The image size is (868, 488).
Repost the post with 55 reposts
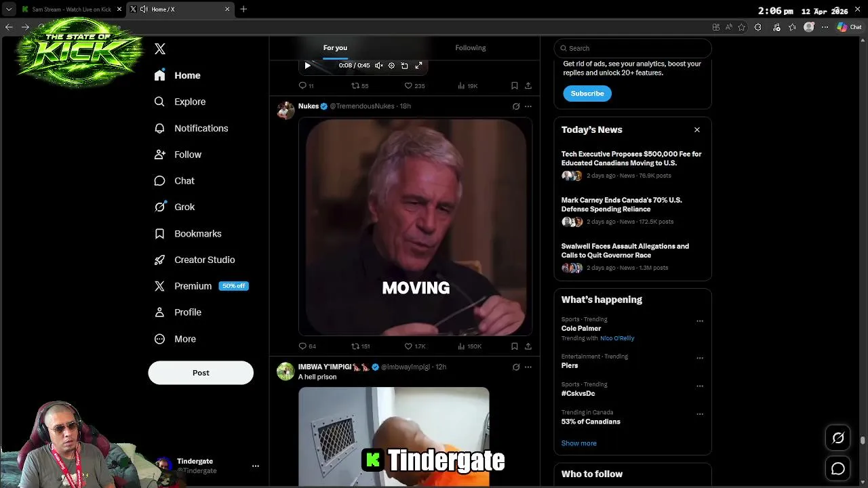pyautogui.click(x=359, y=86)
